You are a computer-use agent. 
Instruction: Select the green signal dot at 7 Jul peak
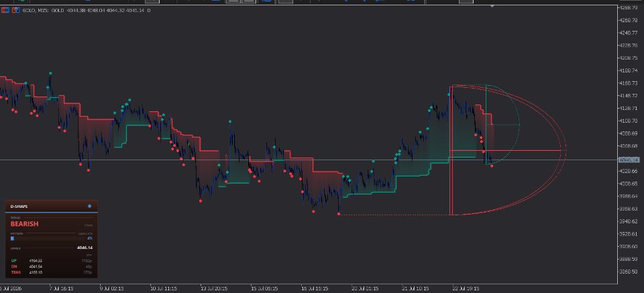pyautogui.click(x=50, y=73)
